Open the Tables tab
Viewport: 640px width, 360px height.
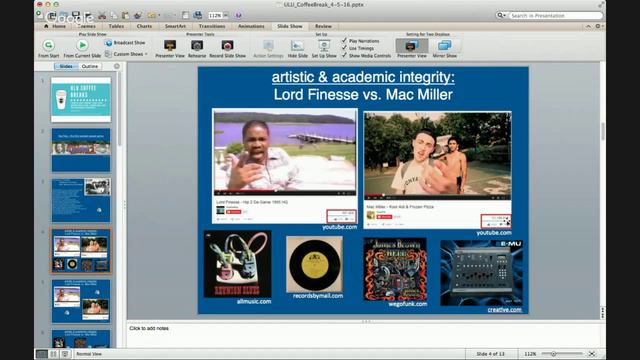[x=116, y=26]
